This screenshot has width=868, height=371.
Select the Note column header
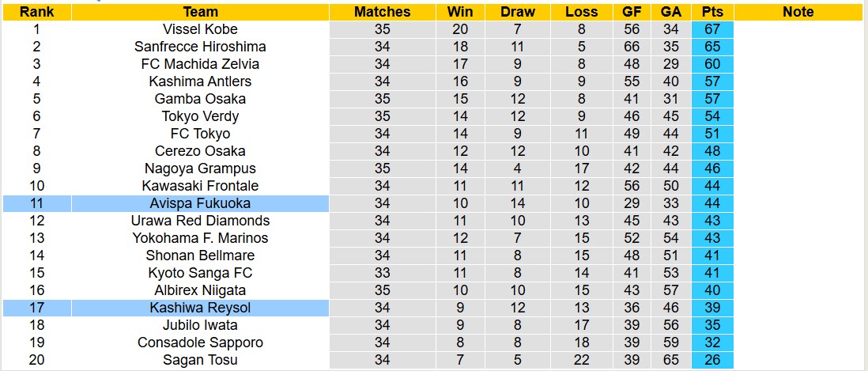coord(798,12)
